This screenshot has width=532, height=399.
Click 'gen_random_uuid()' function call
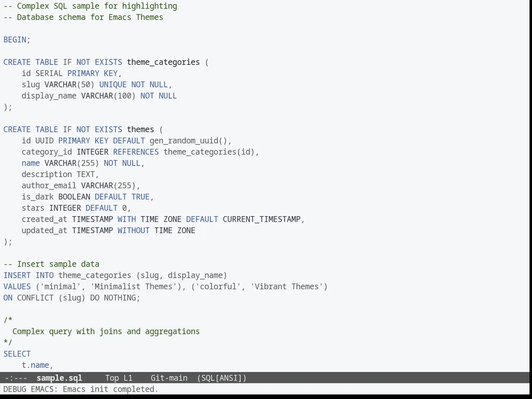coord(189,140)
